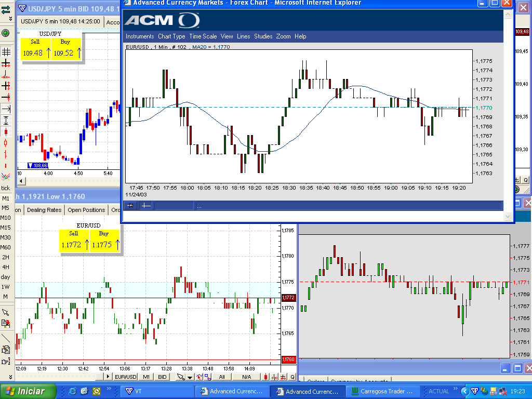
Task: Select hollow candlestick chart type
Action: coord(6,143)
